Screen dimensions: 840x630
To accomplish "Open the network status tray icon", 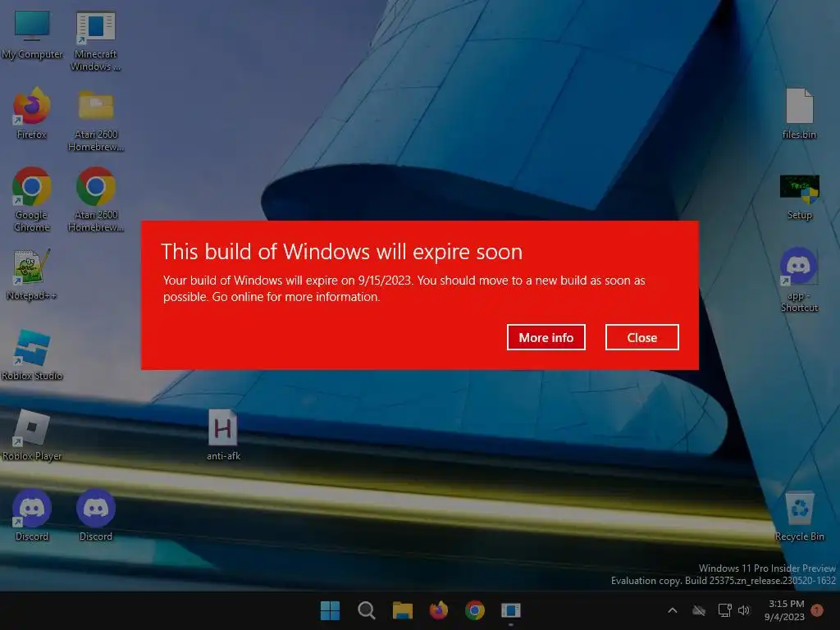I will (724, 610).
